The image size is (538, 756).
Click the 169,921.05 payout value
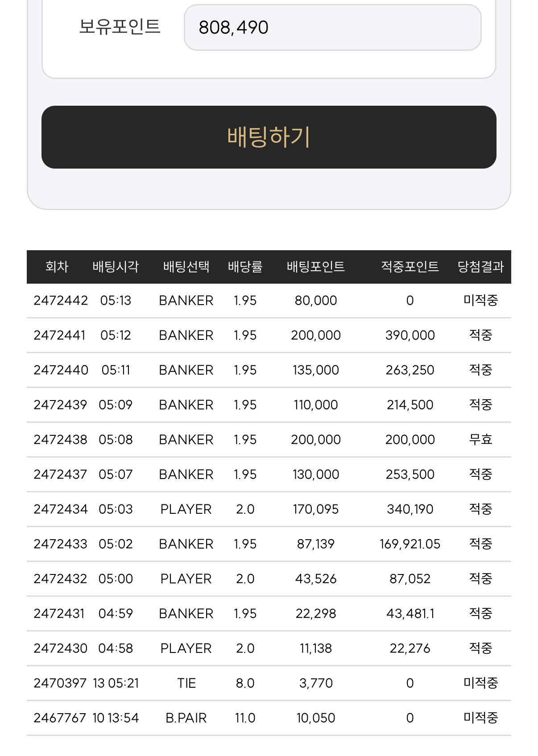pos(410,544)
